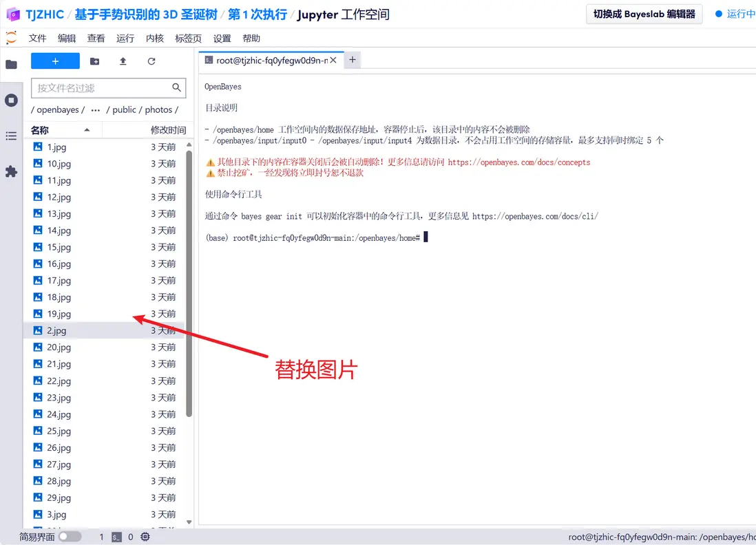Viewport: 756px width, 545px height.
Task: Click the image icon beside 1.jpg
Action: click(38, 147)
